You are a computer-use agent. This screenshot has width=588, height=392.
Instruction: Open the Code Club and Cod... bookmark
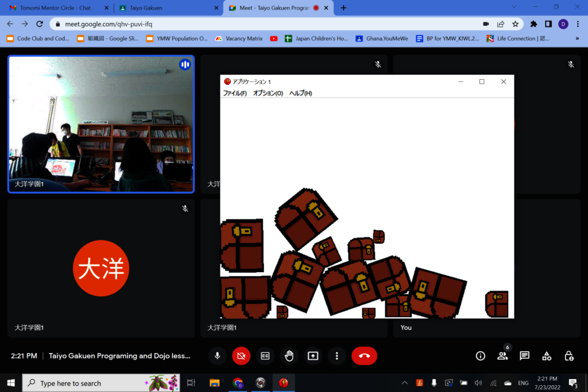pos(38,38)
